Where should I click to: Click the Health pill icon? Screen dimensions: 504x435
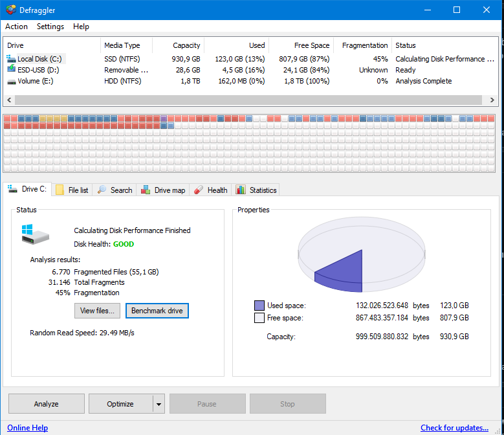coord(199,190)
